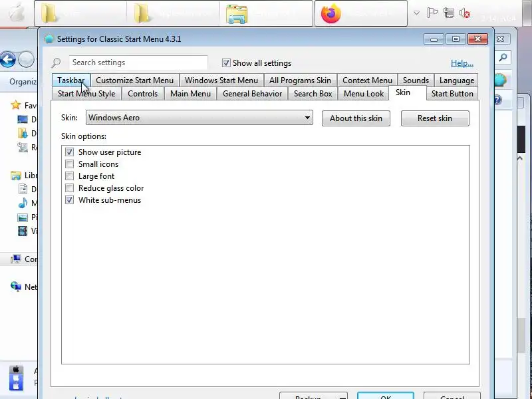Open the Taskbar settings tab

71,80
